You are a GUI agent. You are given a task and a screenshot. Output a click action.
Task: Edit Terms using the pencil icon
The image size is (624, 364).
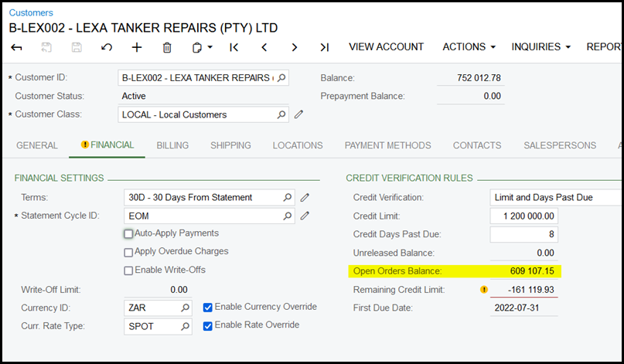click(x=305, y=197)
